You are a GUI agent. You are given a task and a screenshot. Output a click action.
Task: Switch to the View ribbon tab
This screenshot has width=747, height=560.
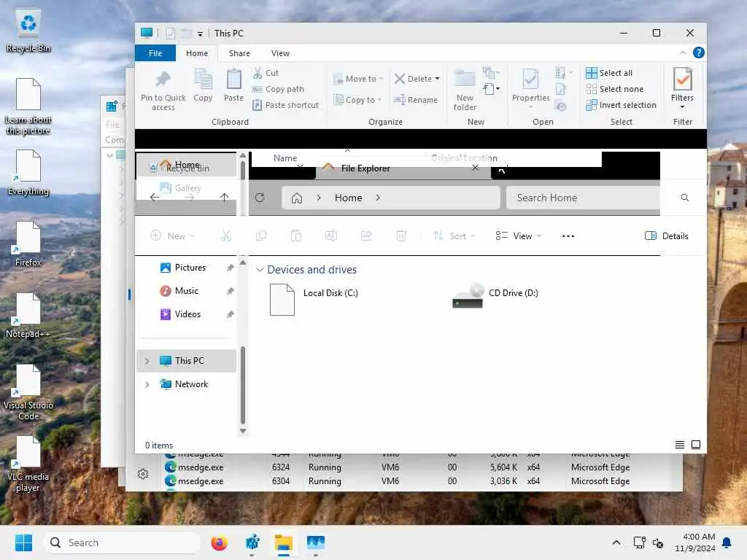(x=280, y=53)
